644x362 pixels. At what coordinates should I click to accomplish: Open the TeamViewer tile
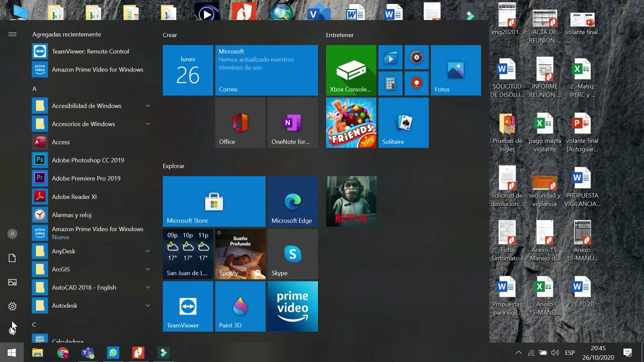pyautogui.click(x=188, y=306)
